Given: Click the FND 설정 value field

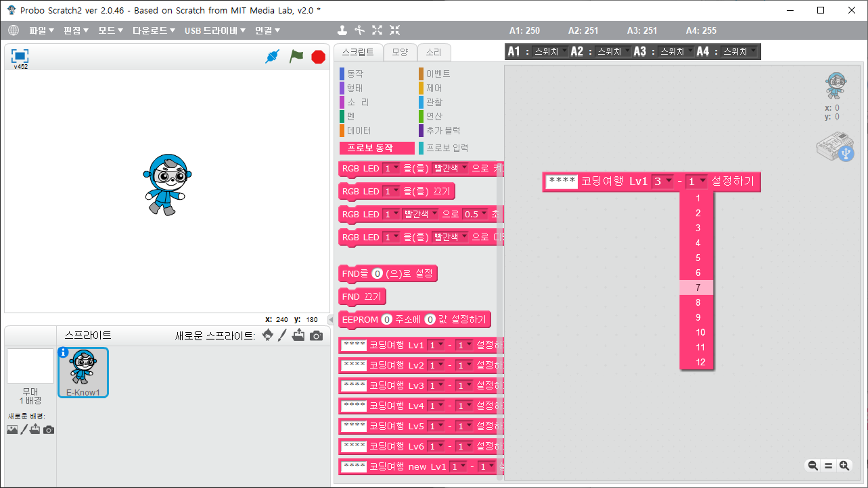Looking at the screenshot, I should 377,273.
